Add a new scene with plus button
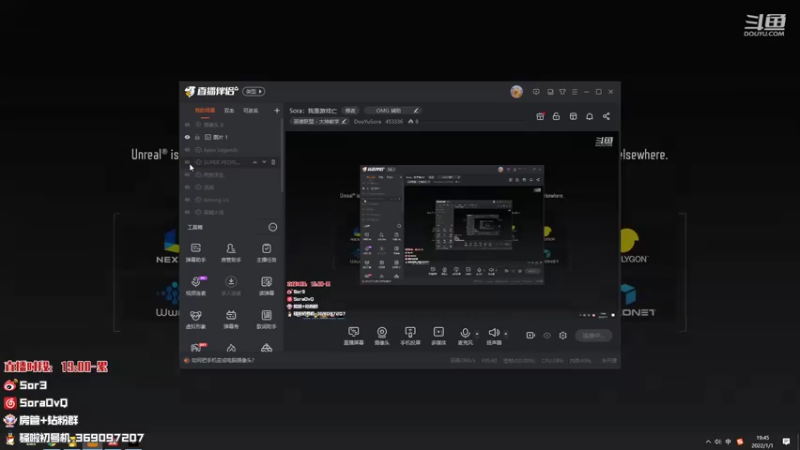 [x=277, y=110]
